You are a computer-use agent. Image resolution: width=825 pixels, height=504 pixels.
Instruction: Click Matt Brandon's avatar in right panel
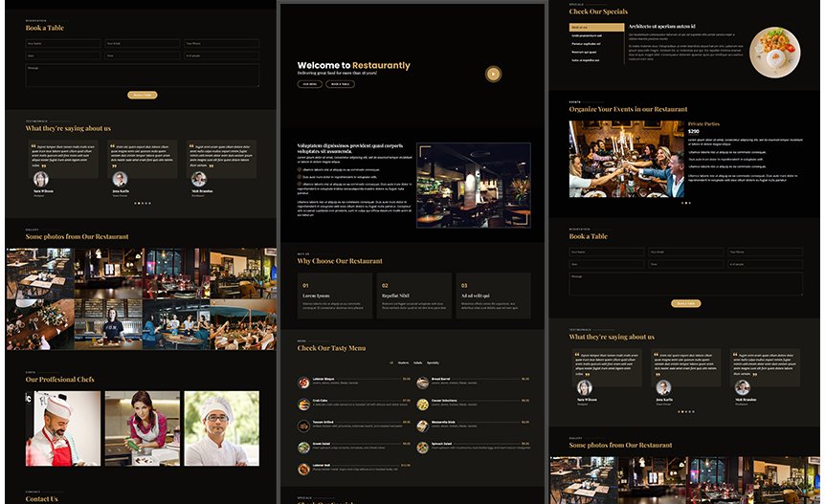743,387
